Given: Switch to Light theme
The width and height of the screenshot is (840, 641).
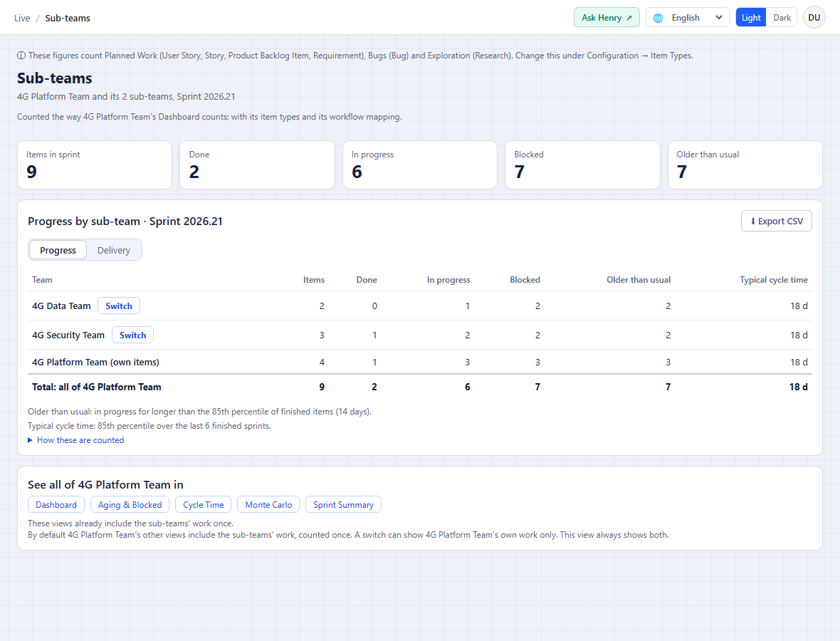Looking at the screenshot, I should click(x=750, y=18).
